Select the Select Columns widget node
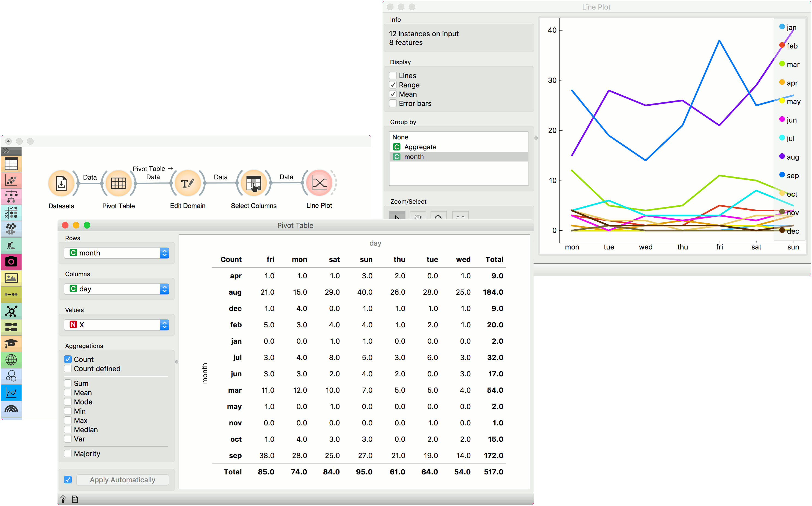Image resolution: width=812 pixels, height=506 pixels. (x=254, y=183)
